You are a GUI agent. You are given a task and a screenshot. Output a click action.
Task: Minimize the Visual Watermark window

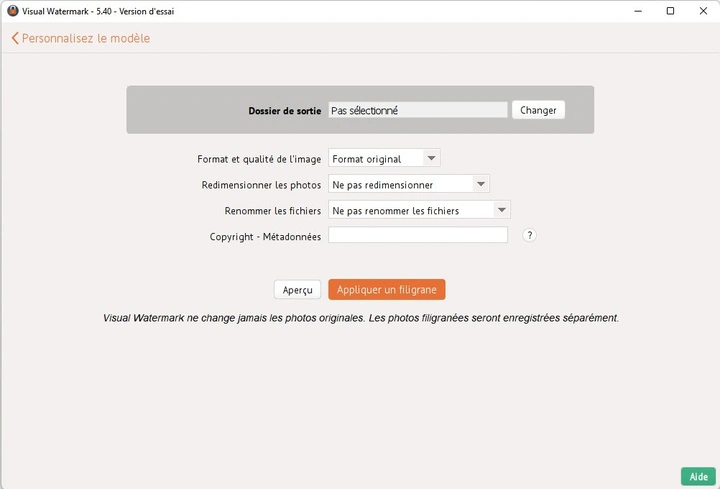pos(638,11)
